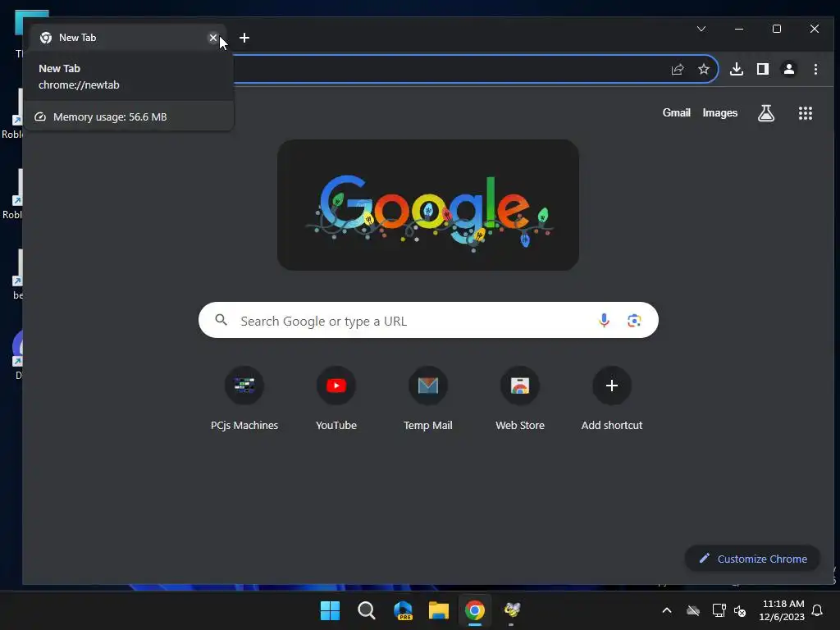Close the New Tab browser tab

click(212, 38)
